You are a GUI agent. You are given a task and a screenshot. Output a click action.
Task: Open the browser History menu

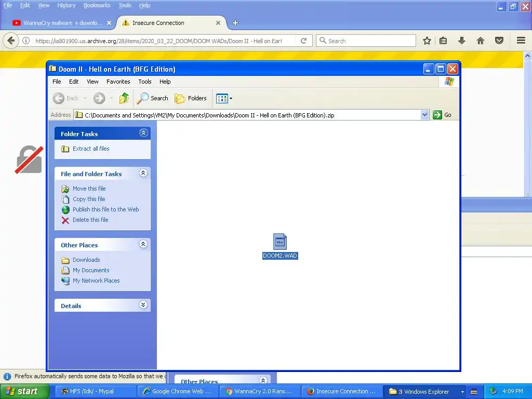[66, 5]
